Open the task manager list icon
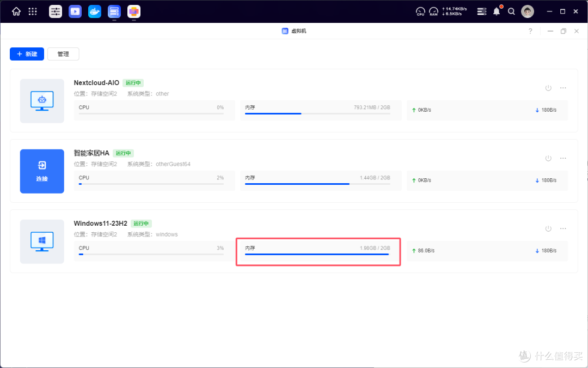Image resolution: width=588 pixels, height=368 pixels. [x=481, y=11]
